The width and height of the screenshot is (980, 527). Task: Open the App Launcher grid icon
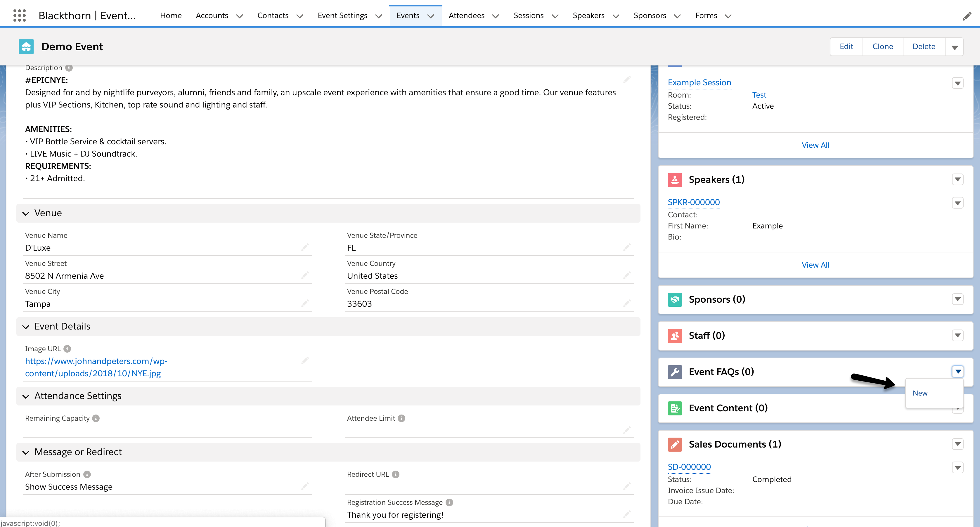[19, 15]
